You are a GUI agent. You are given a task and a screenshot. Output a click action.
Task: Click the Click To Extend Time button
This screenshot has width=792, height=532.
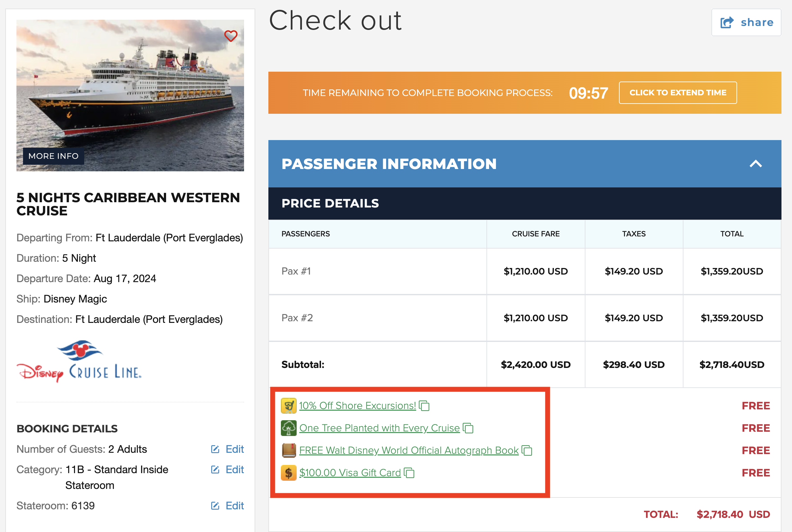coord(678,93)
